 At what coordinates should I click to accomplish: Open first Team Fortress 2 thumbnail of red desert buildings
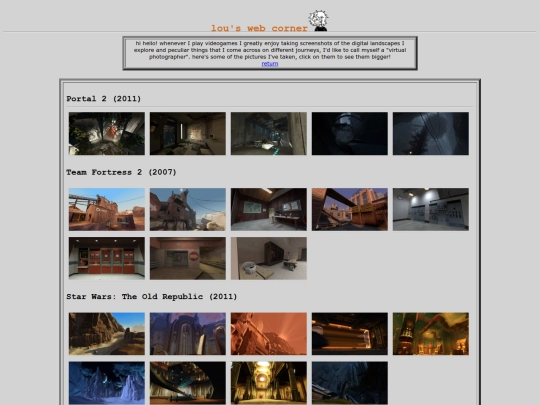click(107, 209)
